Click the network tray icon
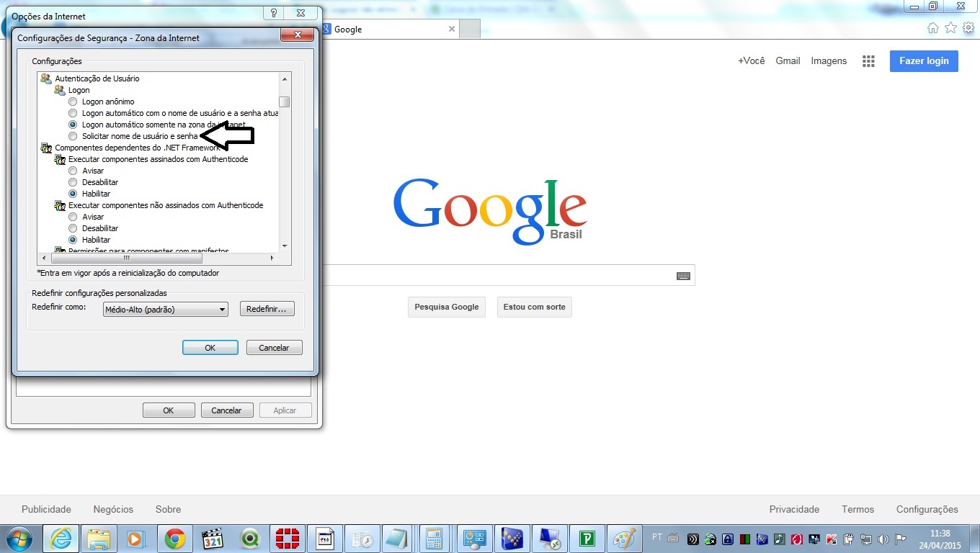 [867, 539]
